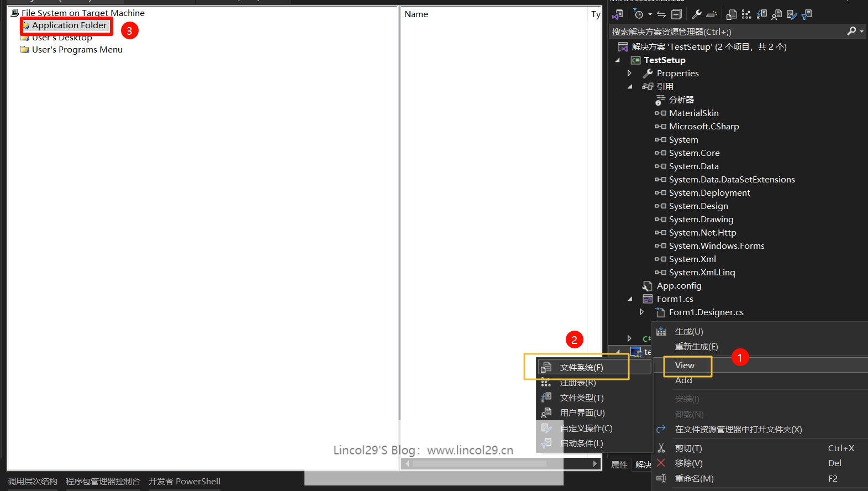Click the Sync with Active Document arrows
The image size is (868, 491).
click(661, 14)
